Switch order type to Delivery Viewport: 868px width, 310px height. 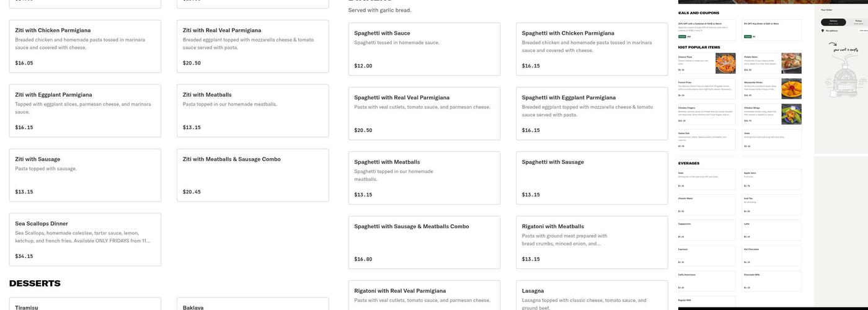(833, 22)
